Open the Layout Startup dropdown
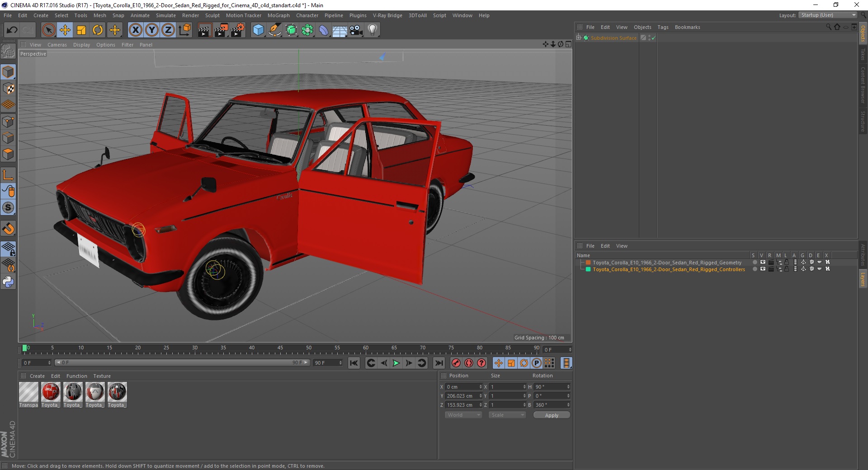The width and height of the screenshot is (868, 470). pos(828,15)
